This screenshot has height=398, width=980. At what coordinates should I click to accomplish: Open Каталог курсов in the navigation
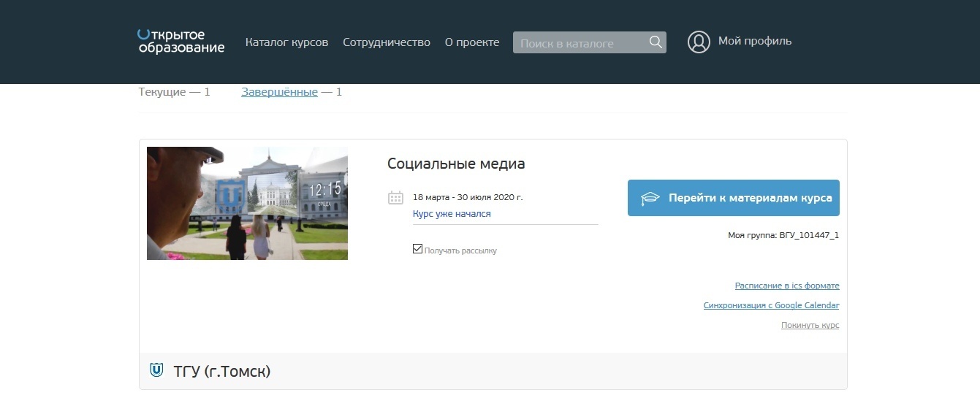[x=286, y=42]
